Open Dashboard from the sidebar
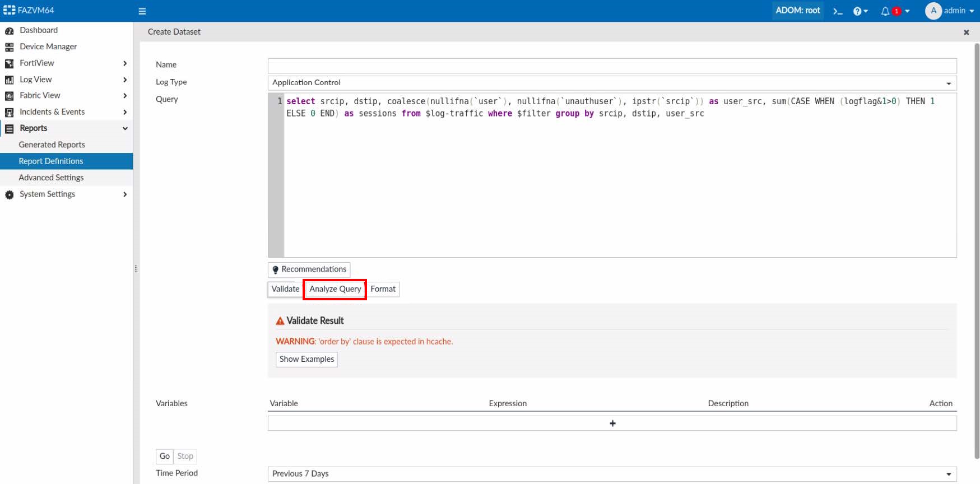This screenshot has width=980, height=484. click(39, 30)
